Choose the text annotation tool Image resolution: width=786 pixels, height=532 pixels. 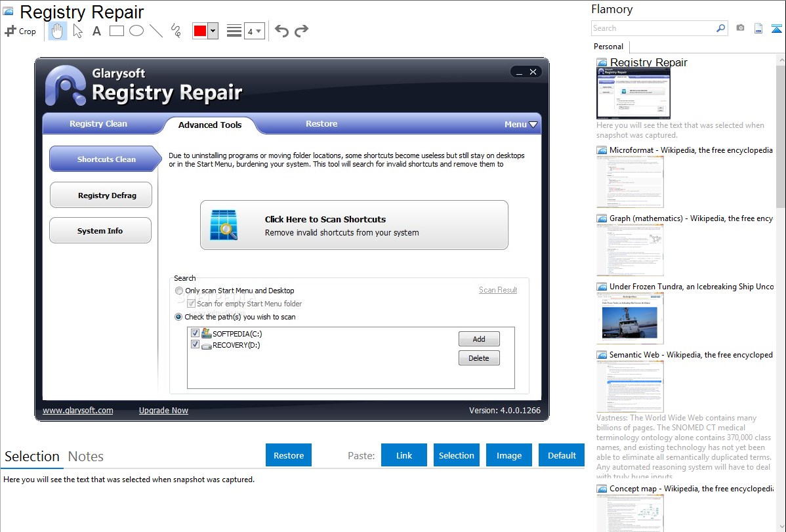pos(96,31)
